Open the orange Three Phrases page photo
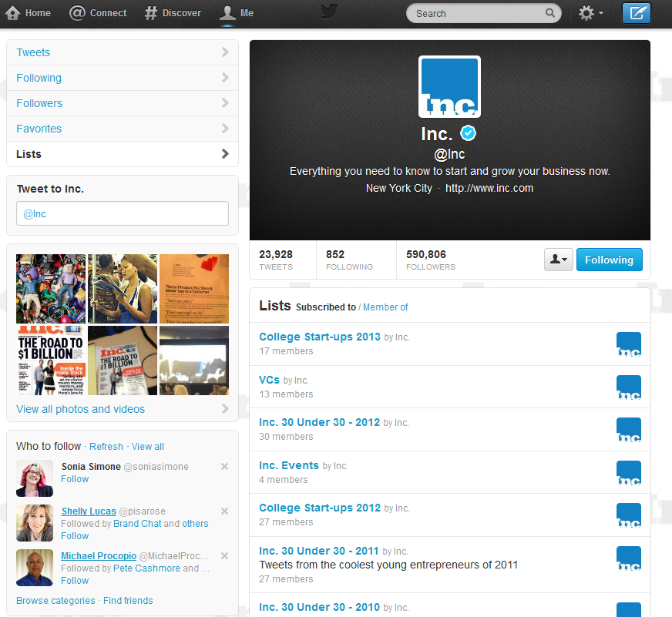 (194, 289)
